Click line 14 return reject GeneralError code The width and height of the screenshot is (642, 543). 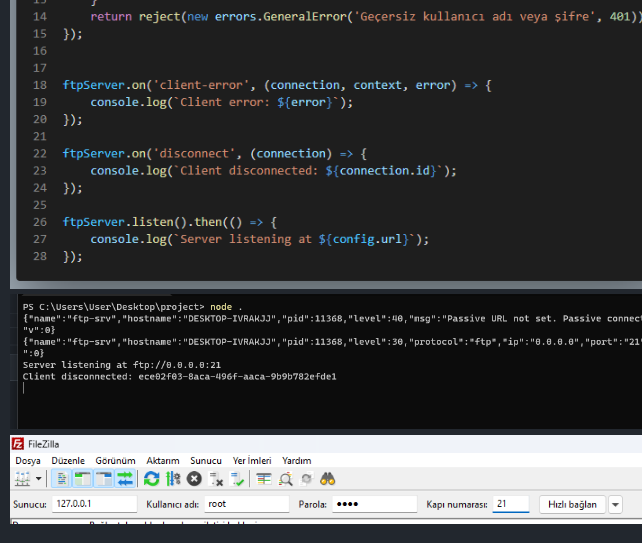coord(366,17)
